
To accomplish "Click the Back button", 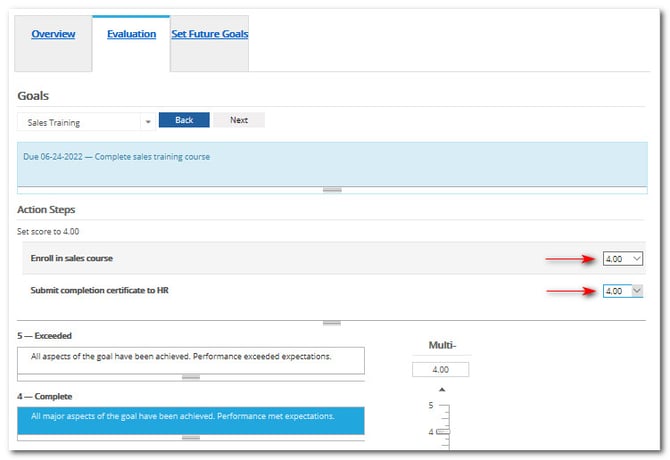I will coord(184,120).
